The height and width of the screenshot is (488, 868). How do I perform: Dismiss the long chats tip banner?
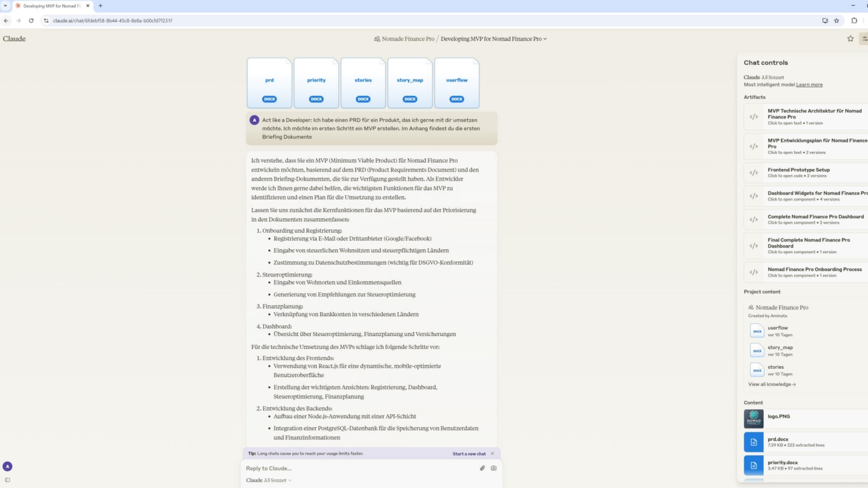click(493, 454)
